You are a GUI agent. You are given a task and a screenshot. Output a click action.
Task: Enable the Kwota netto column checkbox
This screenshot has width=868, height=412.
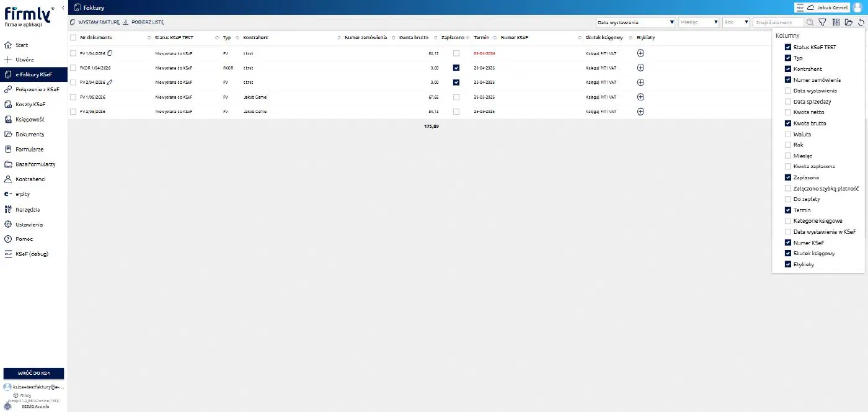click(x=787, y=112)
